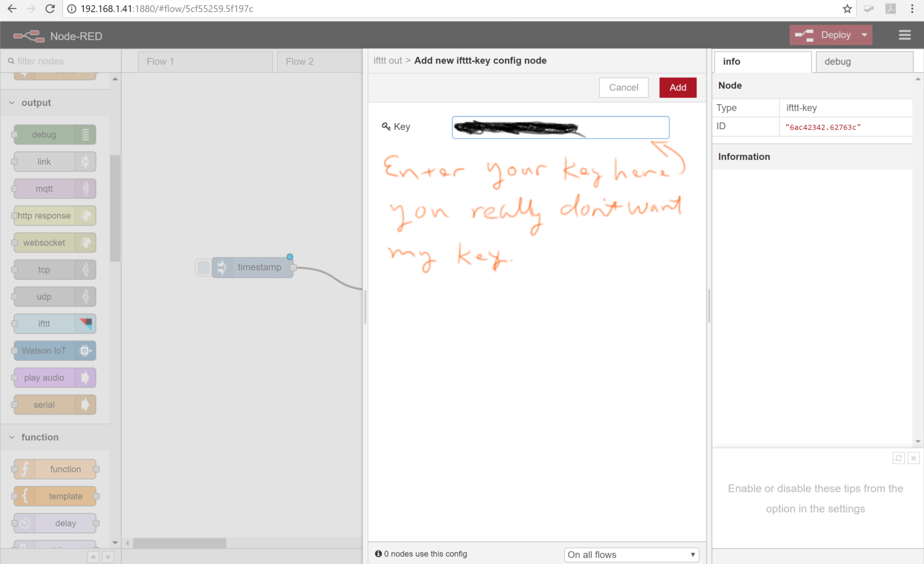The height and width of the screenshot is (564, 924).
Task: Click the timestamp node output port
Action: [x=293, y=267]
